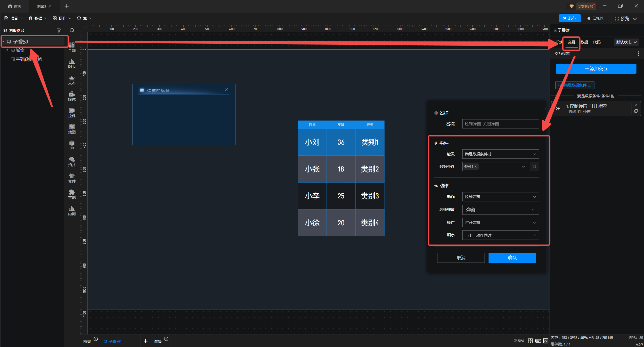Screen dimensions: 644x347
Task: Copy the 控制弹窗-打开弹窗 interaction item
Action: 636,111
